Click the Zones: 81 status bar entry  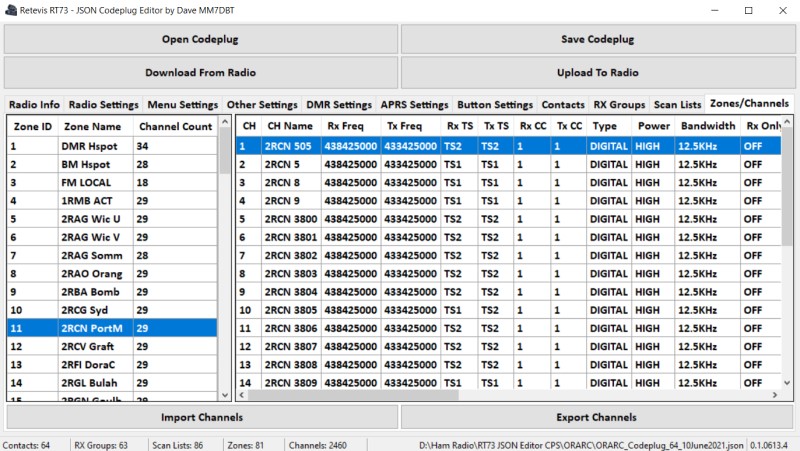pos(245,445)
